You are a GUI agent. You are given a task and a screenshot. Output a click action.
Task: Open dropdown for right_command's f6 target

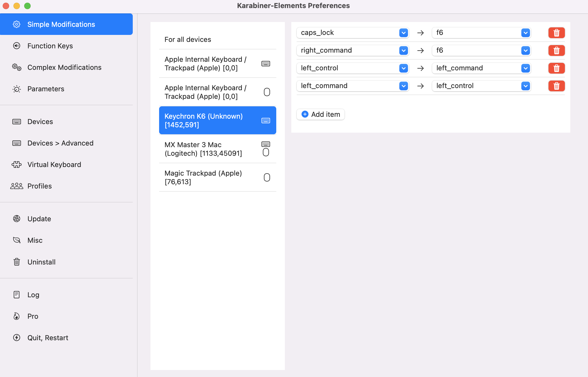525,50
